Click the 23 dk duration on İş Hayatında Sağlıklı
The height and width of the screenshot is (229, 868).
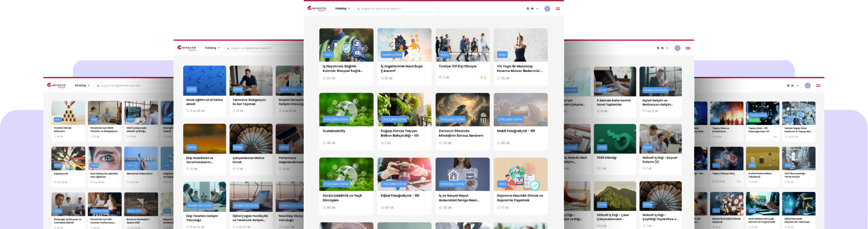point(329,78)
